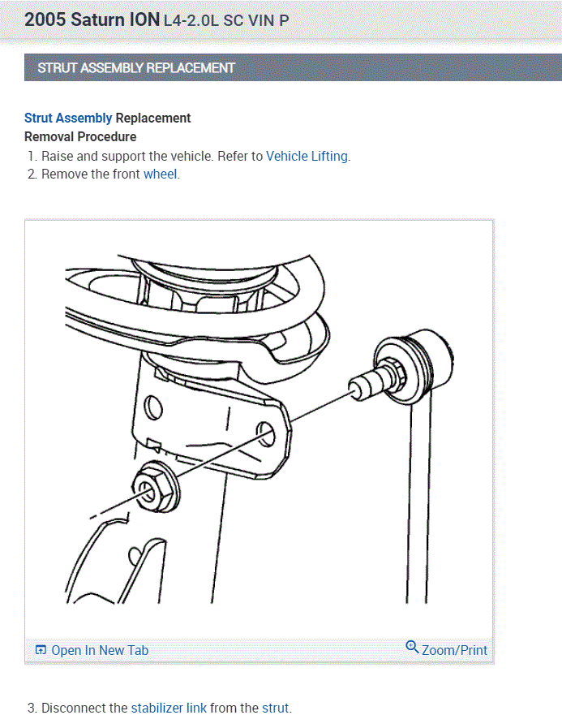
Task: Click the Removal Procedure heading
Action: 80,137
